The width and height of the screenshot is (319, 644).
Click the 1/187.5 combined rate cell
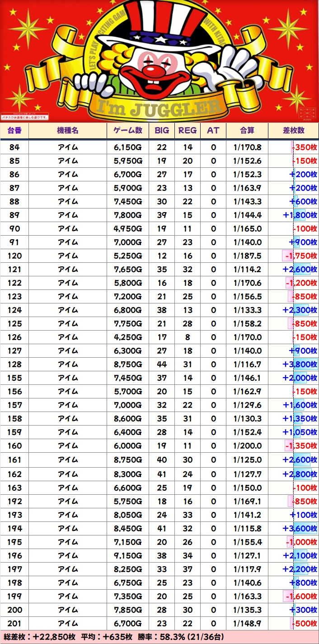pos(247,256)
